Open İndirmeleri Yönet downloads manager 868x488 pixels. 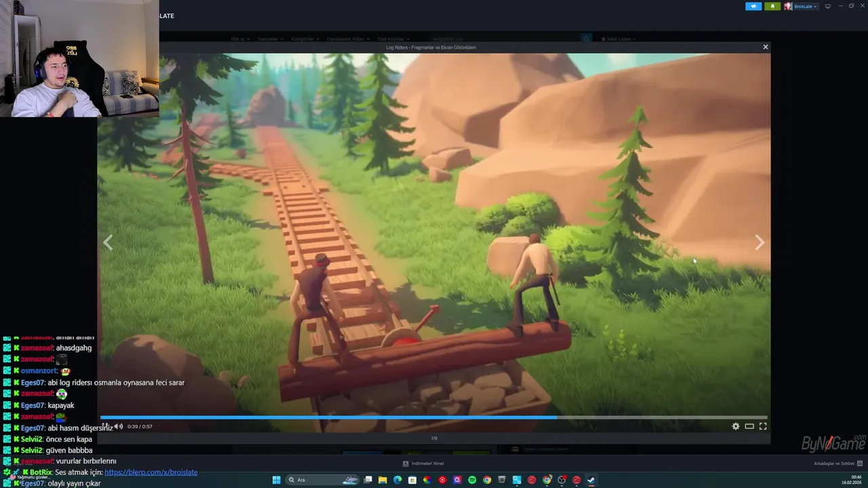[x=424, y=464]
